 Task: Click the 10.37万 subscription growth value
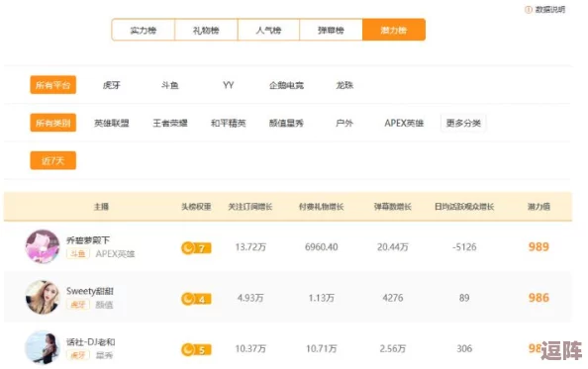click(x=250, y=349)
